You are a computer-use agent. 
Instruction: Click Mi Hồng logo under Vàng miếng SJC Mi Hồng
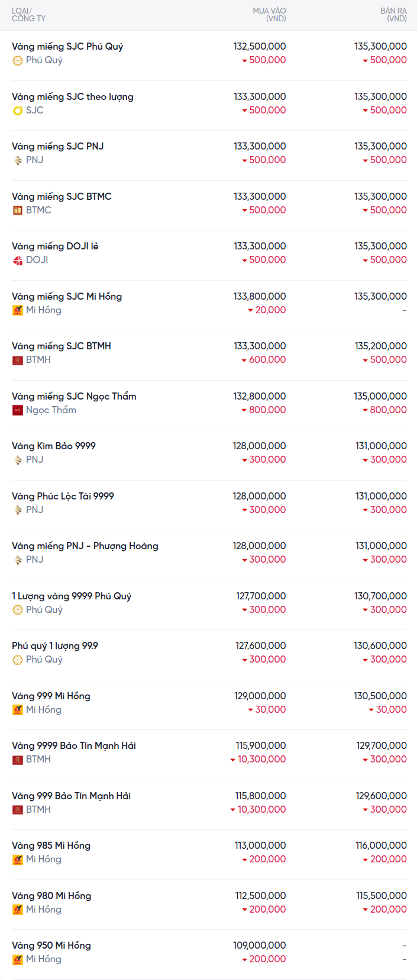tap(18, 310)
